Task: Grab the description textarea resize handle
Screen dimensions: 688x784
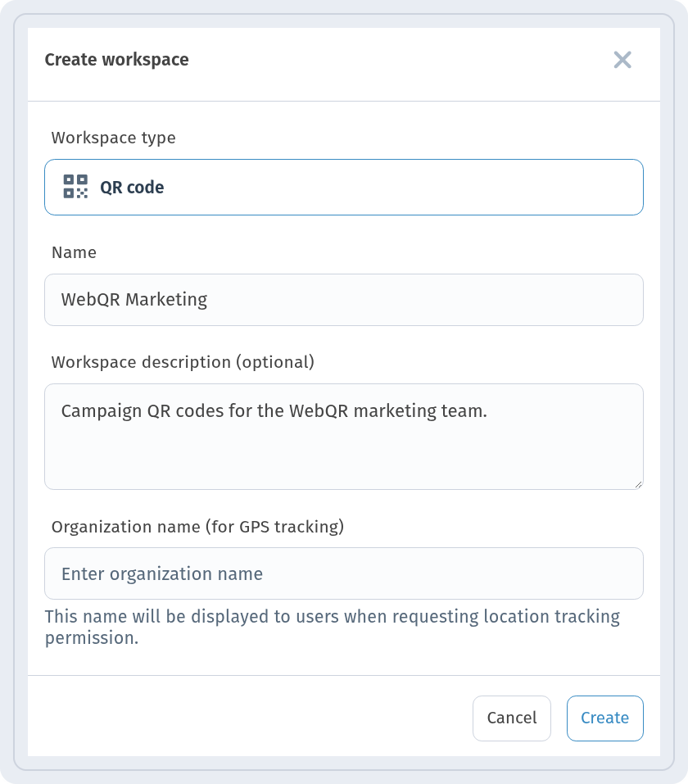Action: (x=638, y=484)
